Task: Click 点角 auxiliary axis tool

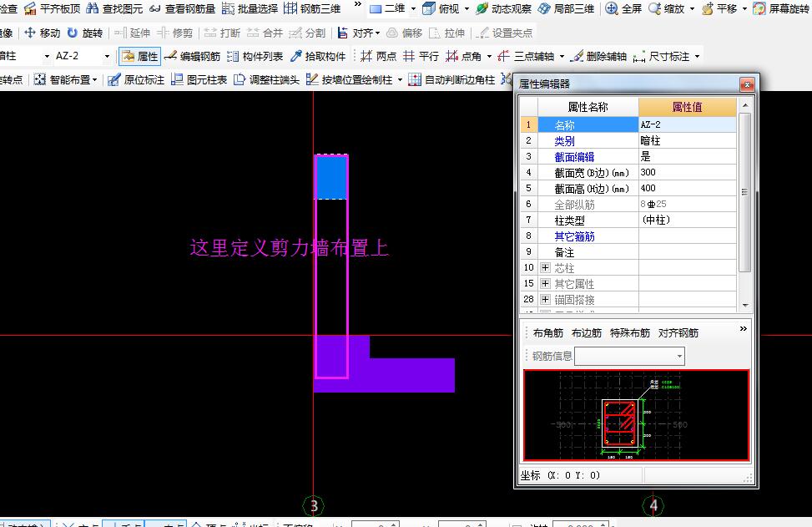Action: pos(463,56)
